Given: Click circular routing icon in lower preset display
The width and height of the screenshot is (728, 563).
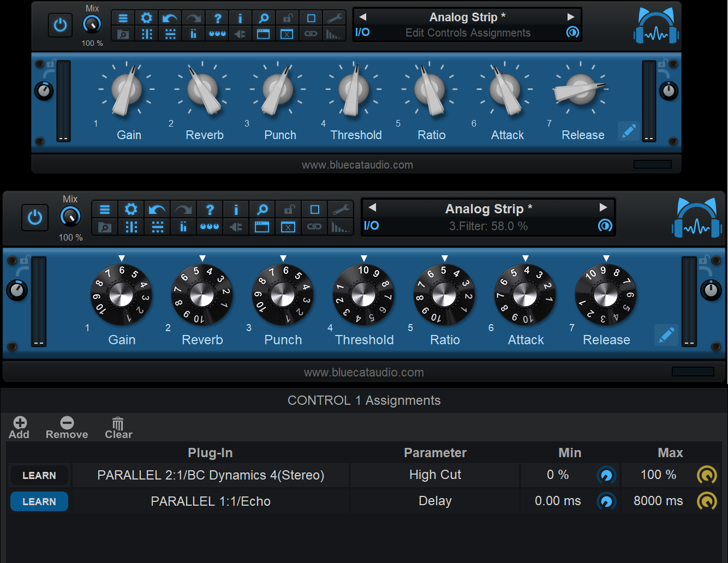Looking at the screenshot, I should (x=605, y=225).
